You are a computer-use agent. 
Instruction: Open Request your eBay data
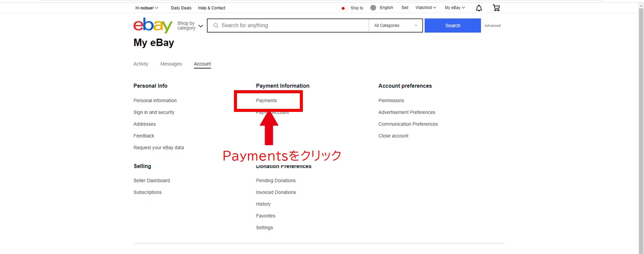[158, 148]
